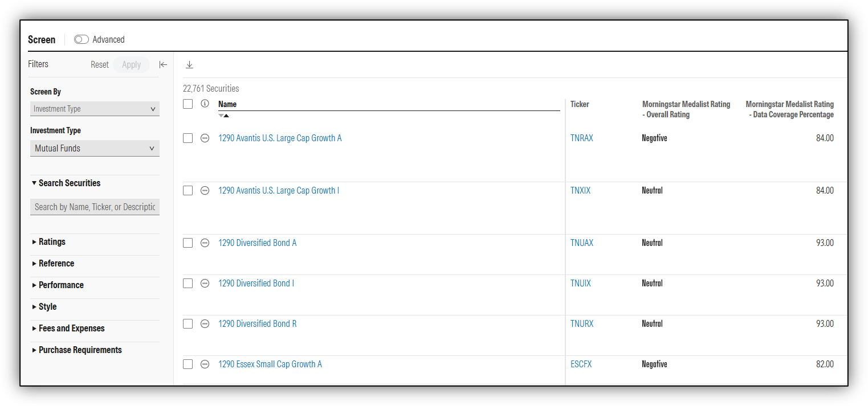
Task: Click the TNUIX ticker link
Action: [581, 284]
